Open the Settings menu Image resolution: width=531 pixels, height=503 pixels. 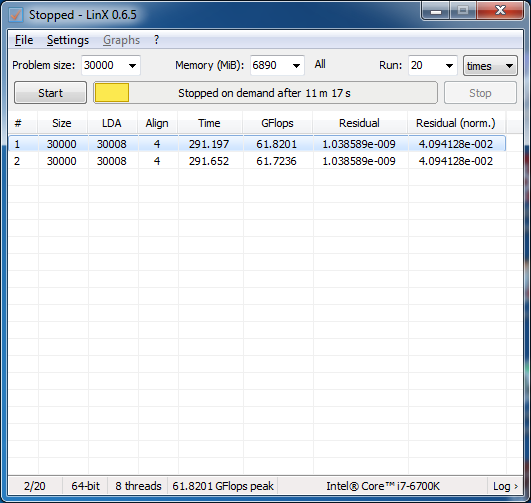pyautogui.click(x=68, y=40)
